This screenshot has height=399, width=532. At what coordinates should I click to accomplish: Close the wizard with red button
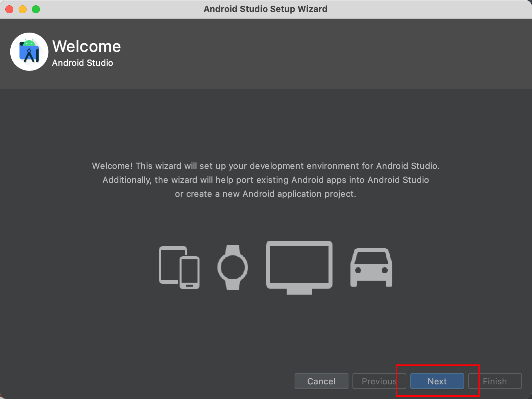tap(9, 9)
